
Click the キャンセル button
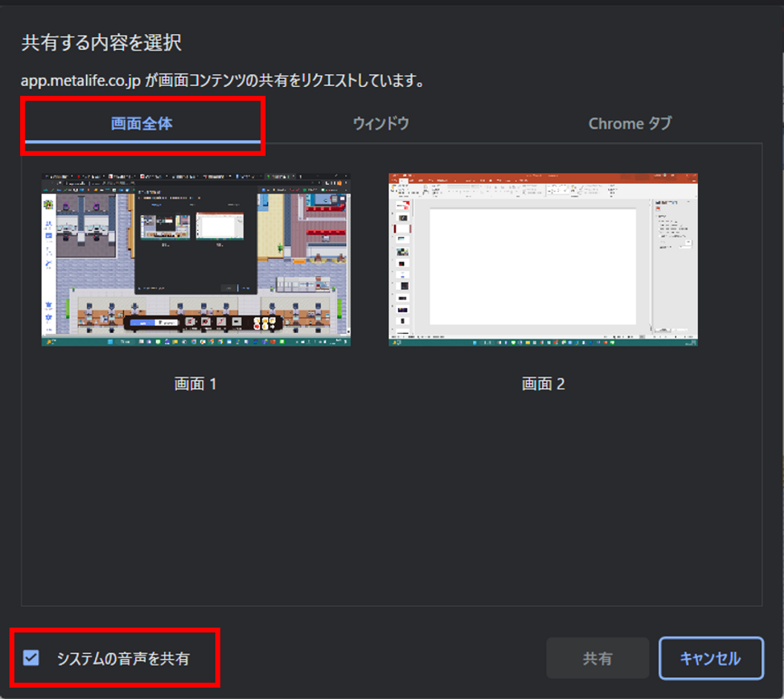pyautogui.click(x=710, y=658)
